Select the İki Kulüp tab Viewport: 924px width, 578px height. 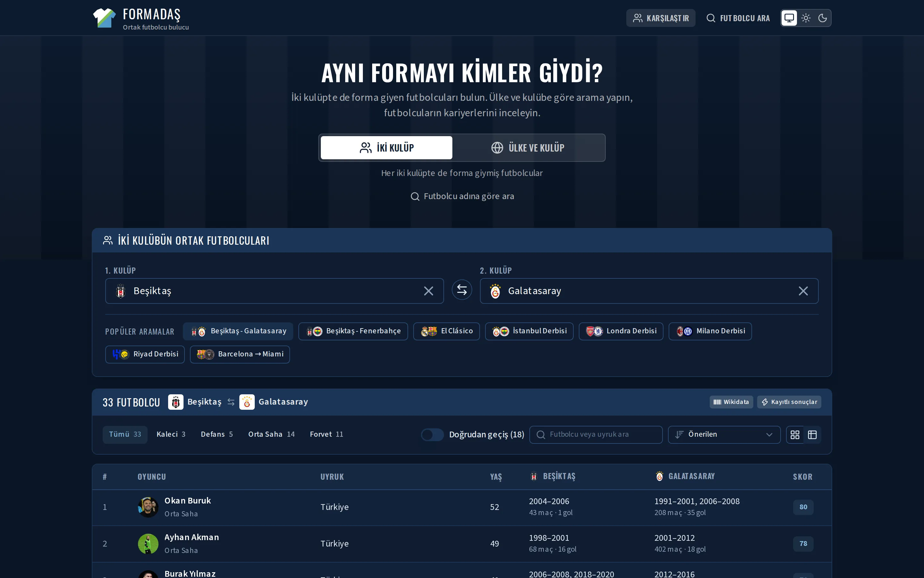pyautogui.click(x=386, y=148)
